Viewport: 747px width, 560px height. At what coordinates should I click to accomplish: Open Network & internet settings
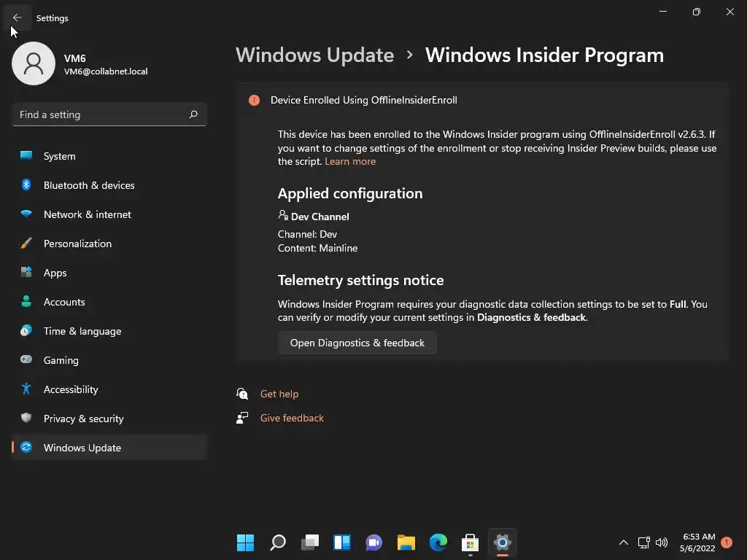[x=109, y=214]
